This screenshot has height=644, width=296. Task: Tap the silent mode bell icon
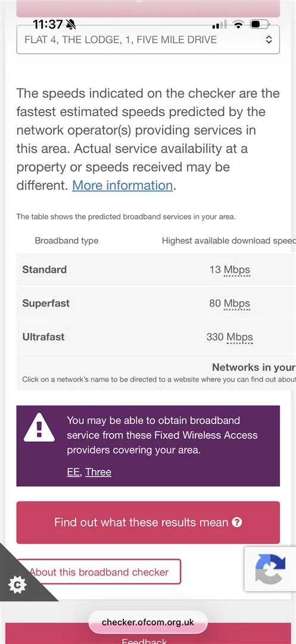(70, 24)
